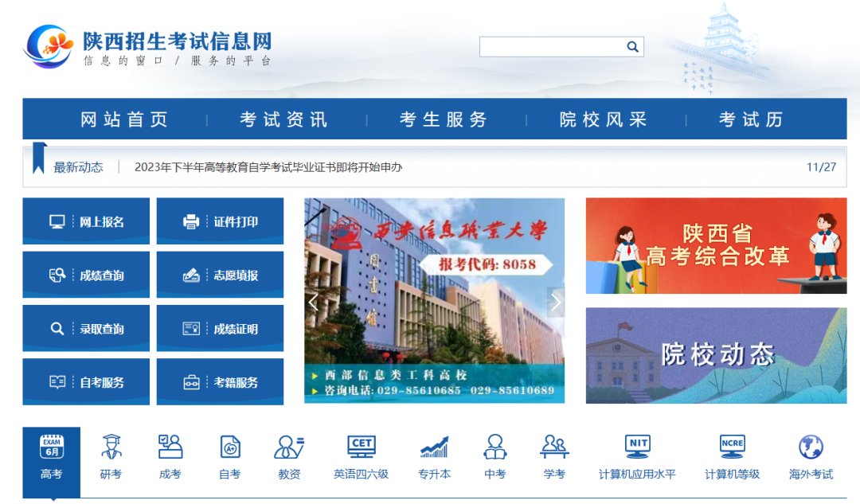Open the 陕西招生考试信息网 logo
This screenshot has width=860, height=504.
[147, 47]
